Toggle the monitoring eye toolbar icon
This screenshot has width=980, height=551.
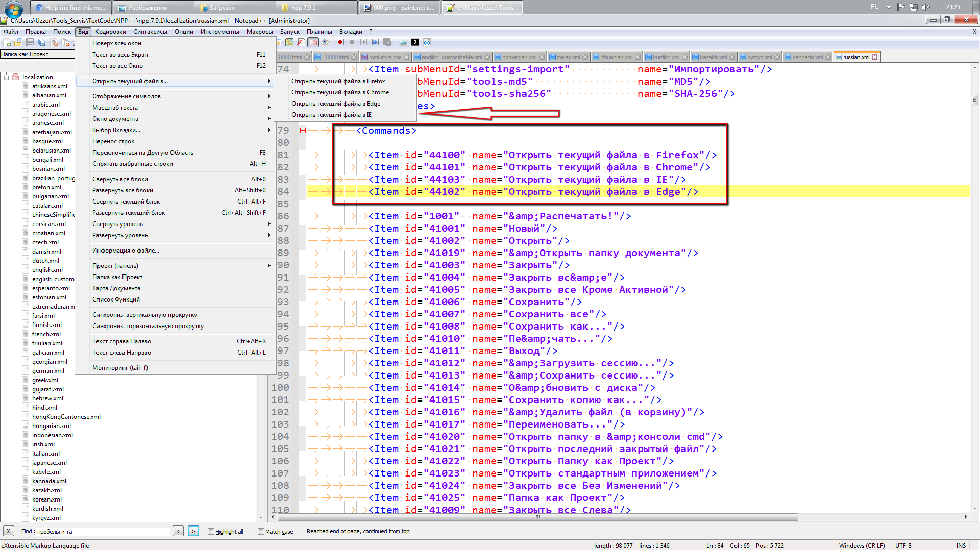point(325,42)
